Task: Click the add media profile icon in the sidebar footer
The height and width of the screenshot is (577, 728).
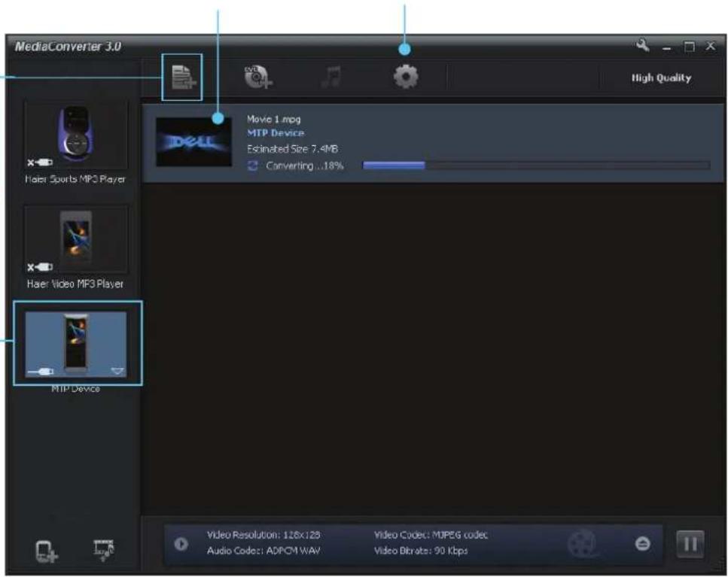Action: (x=104, y=550)
